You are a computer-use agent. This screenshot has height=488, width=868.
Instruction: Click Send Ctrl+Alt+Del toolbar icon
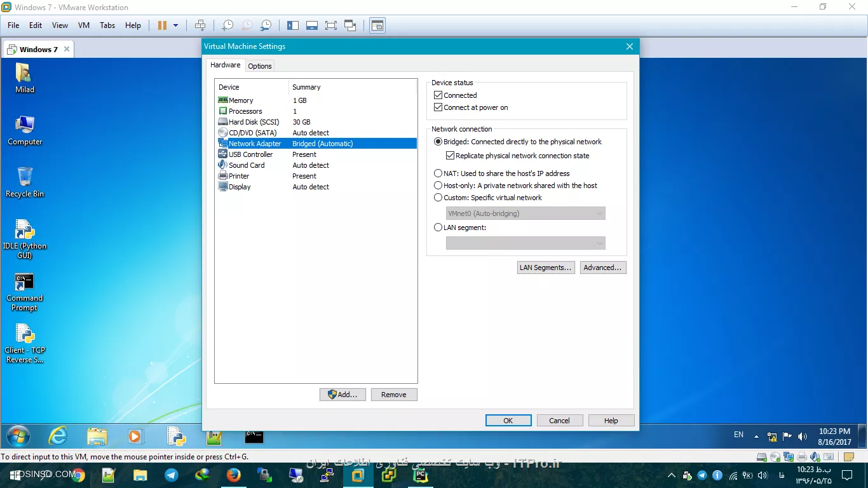[x=200, y=25]
